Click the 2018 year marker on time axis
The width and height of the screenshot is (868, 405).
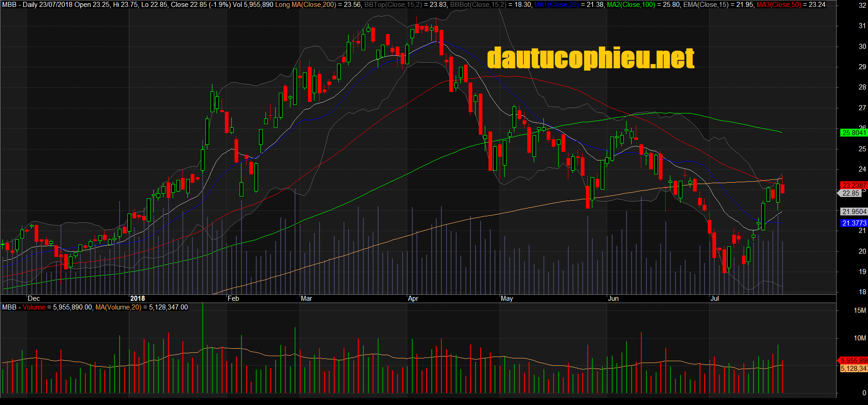(138, 298)
